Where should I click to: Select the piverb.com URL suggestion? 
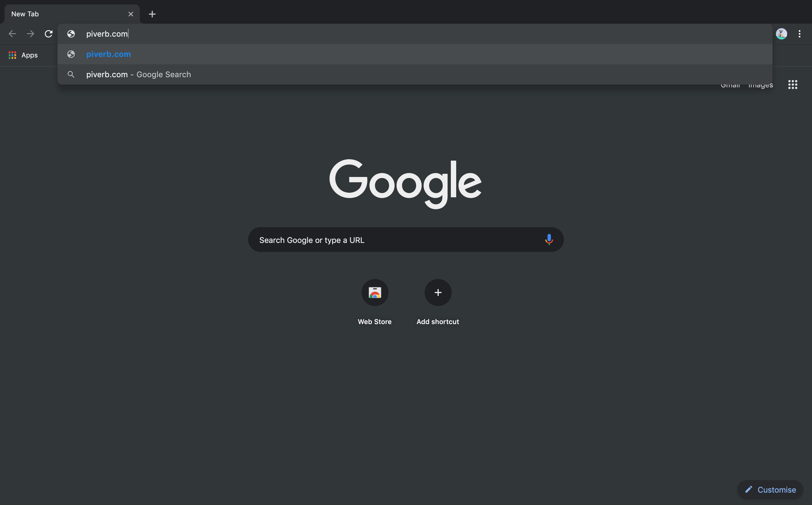415,54
